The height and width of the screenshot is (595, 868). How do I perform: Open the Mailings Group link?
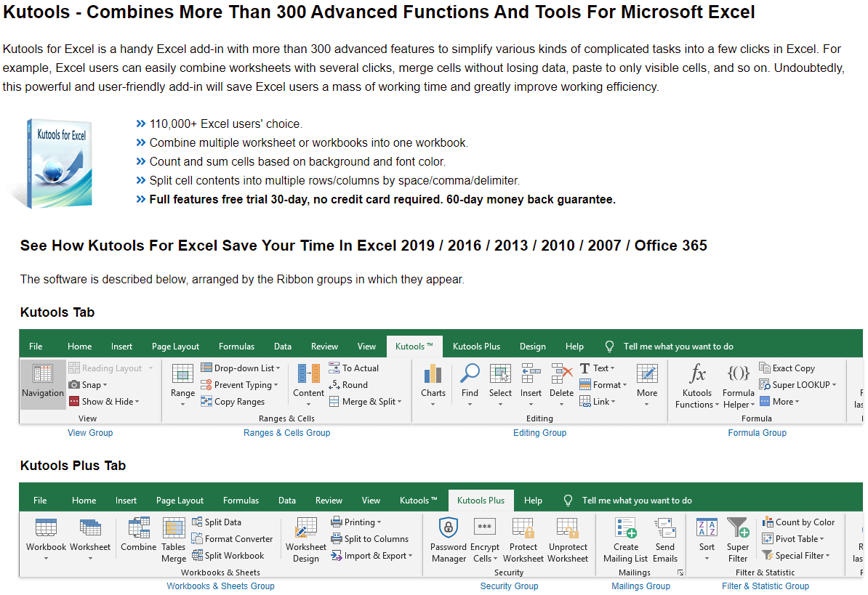coord(641,586)
